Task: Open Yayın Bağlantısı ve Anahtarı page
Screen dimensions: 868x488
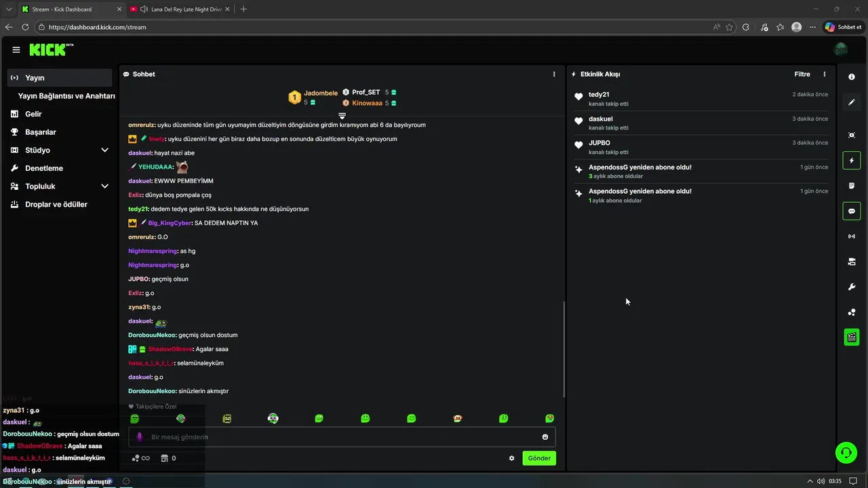Action: coord(66,96)
